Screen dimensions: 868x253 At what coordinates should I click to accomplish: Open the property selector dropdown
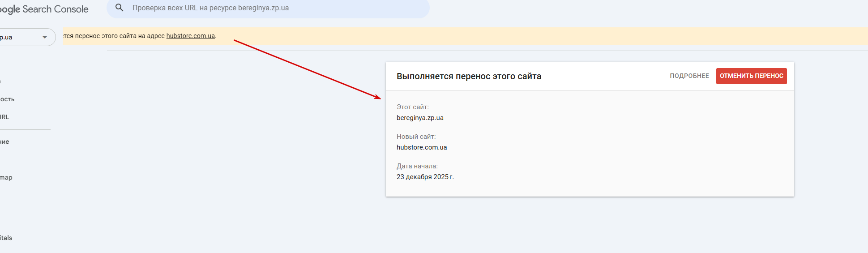point(27,37)
